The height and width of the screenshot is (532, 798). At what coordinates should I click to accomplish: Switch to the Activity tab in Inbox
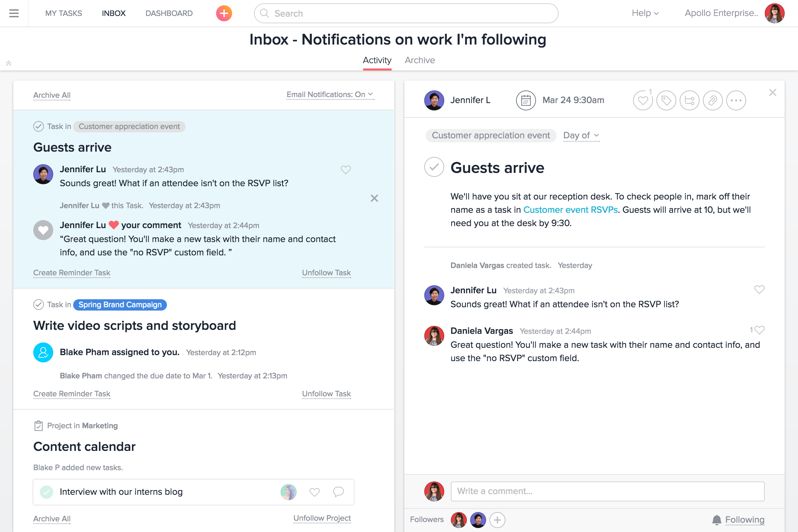[378, 60]
